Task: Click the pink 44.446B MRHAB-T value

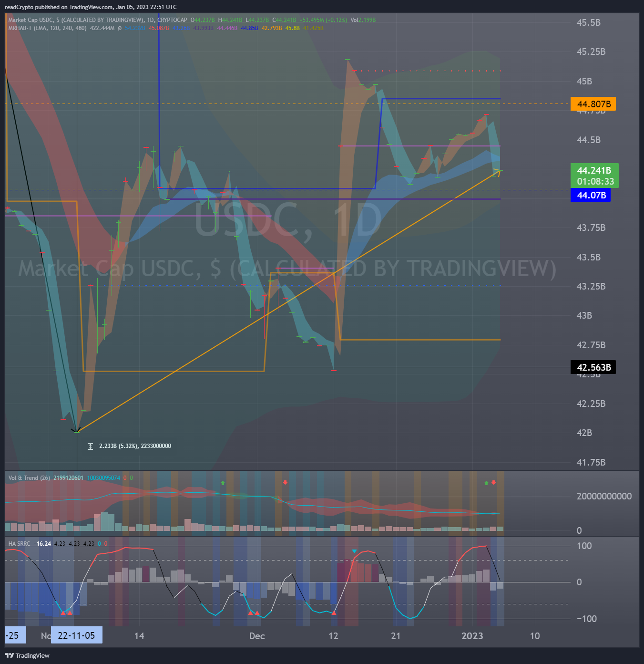Action: tap(227, 28)
